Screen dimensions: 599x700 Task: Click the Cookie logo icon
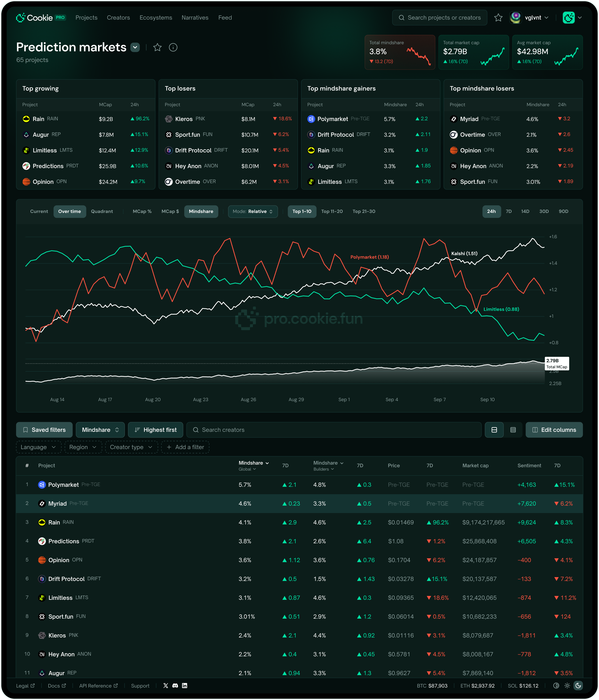coord(21,18)
